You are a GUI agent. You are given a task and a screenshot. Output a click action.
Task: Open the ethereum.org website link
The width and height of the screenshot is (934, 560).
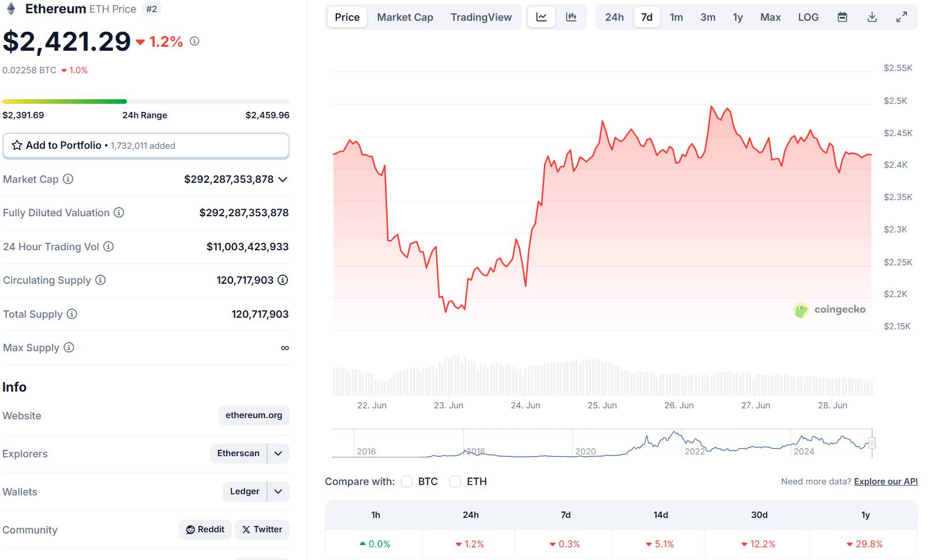[x=254, y=415]
